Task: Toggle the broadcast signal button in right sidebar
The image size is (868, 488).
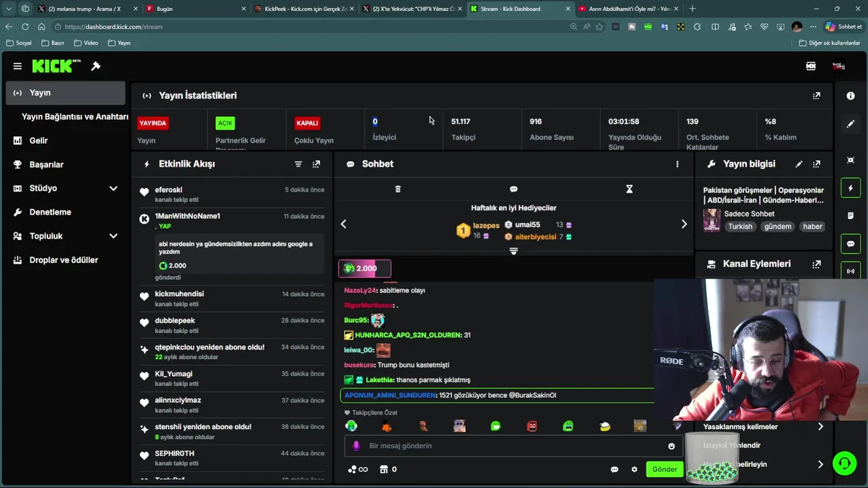Action: [x=850, y=271]
